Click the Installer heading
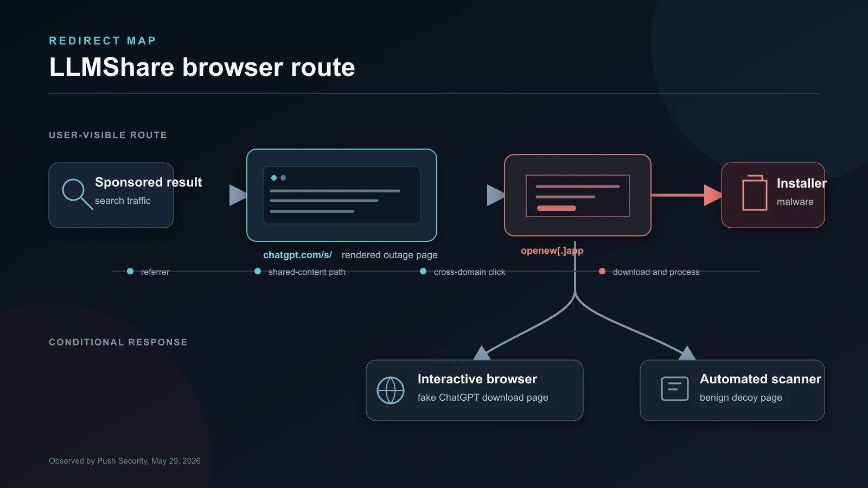 tap(801, 183)
